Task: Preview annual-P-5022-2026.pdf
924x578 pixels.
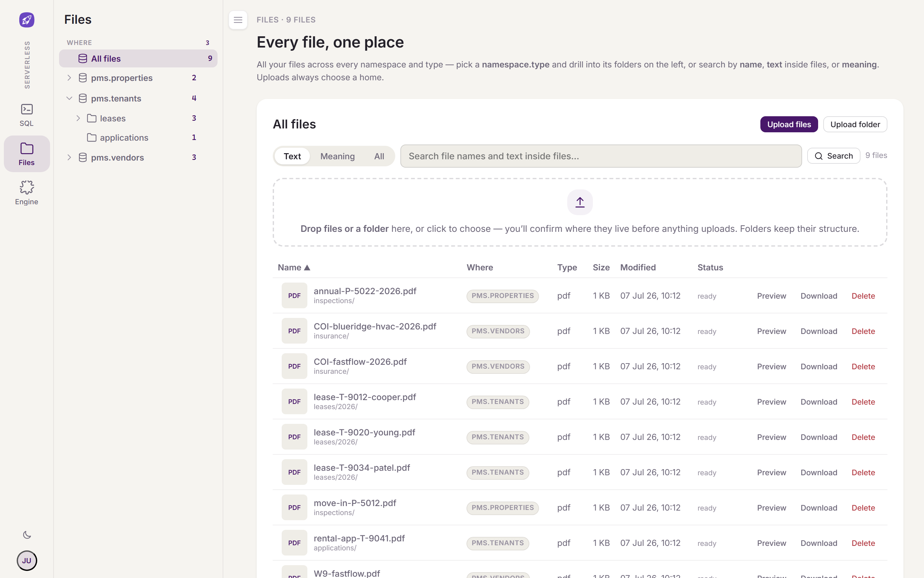Action: point(771,296)
